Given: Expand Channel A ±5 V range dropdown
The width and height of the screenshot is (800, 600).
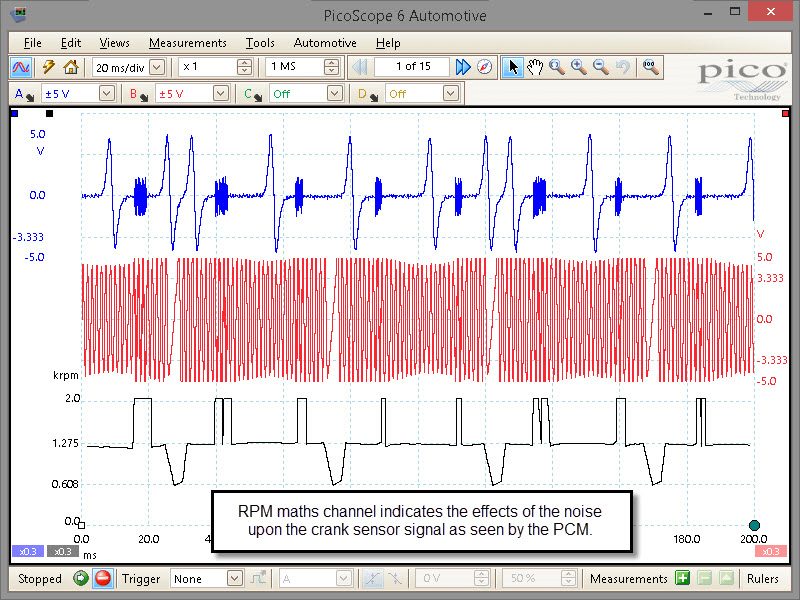Looking at the screenshot, I should [107, 94].
